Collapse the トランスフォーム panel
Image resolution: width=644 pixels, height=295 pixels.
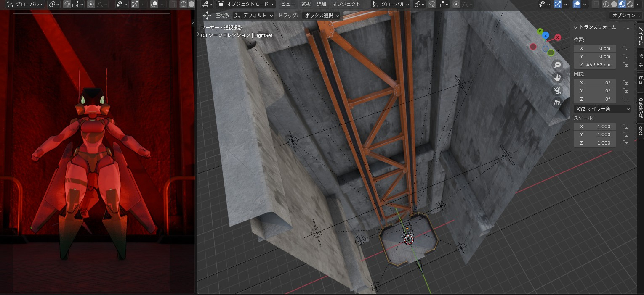point(576,27)
